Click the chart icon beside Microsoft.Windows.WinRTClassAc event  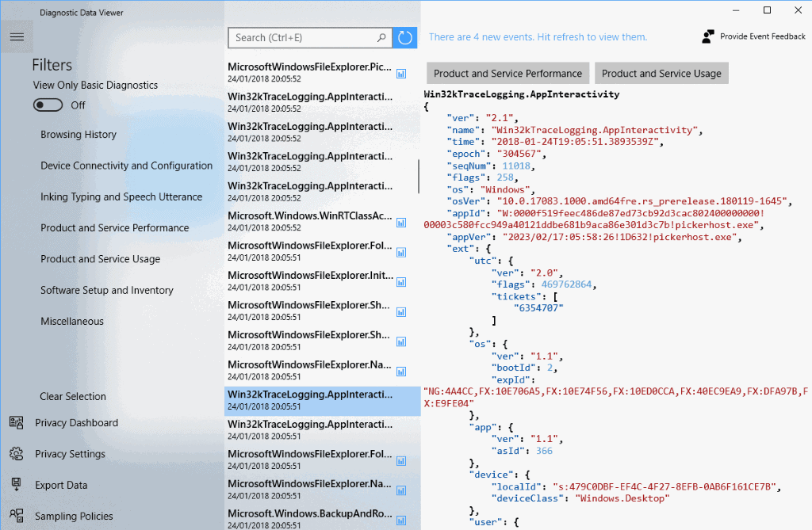click(x=401, y=223)
